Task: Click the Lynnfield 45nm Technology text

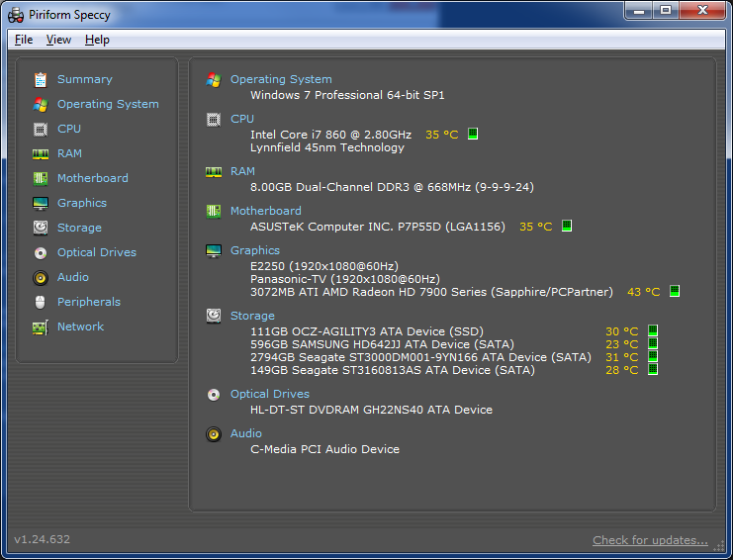Action: click(327, 147)
